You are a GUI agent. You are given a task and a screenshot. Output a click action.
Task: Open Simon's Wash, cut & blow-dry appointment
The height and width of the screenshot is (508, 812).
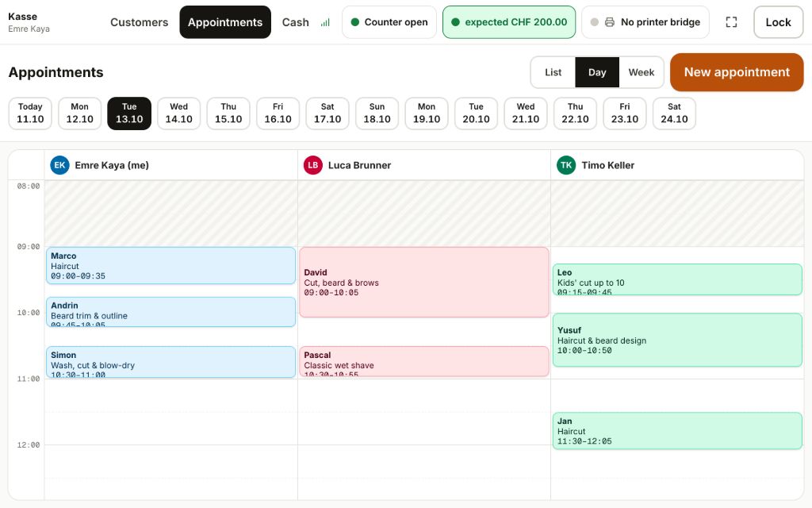[171, 362]
